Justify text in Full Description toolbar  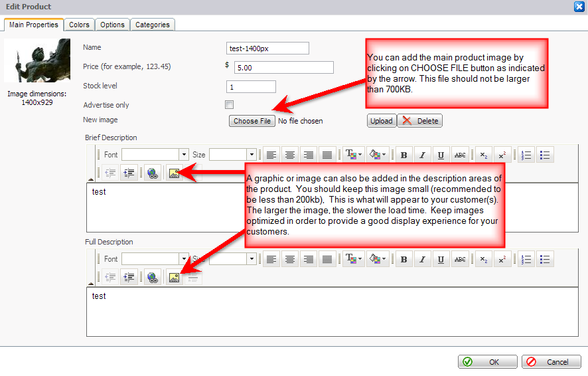click(327, 259)
